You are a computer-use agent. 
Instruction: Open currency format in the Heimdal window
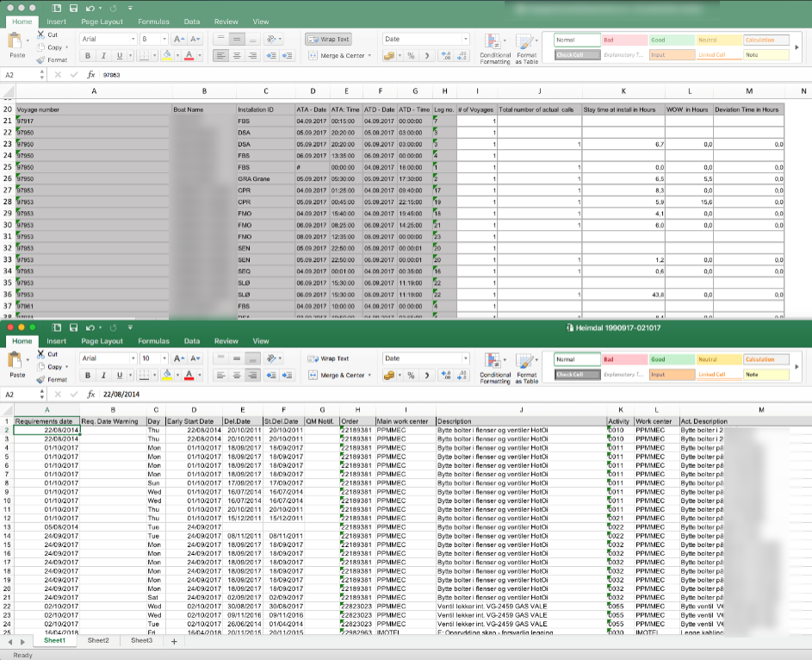coord(389,375)
